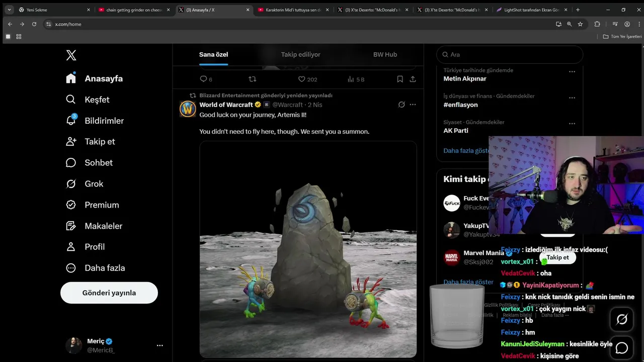Screen dimensions: 644x362
Task: View analytics icon showing 5 B
Action: [x=356, y=79]
